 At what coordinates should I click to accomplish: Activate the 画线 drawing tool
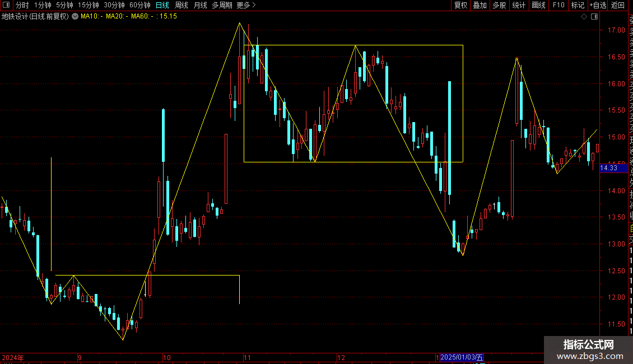538,5
